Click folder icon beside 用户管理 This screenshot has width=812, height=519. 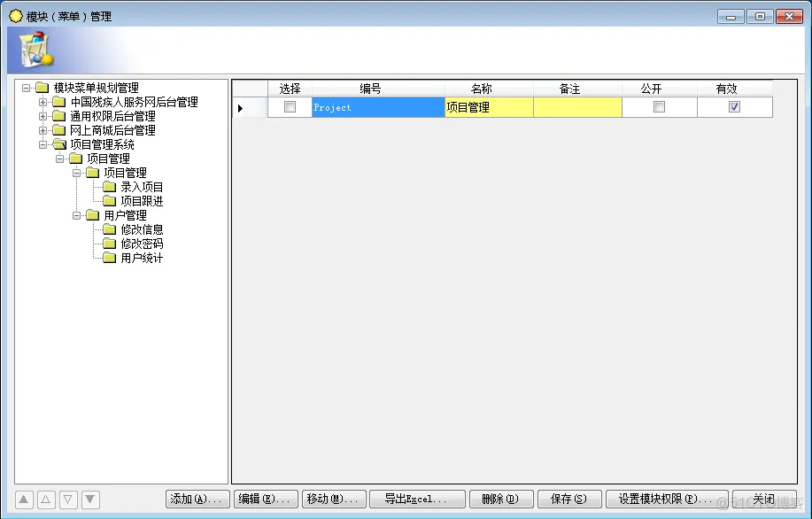click(93, 215)
